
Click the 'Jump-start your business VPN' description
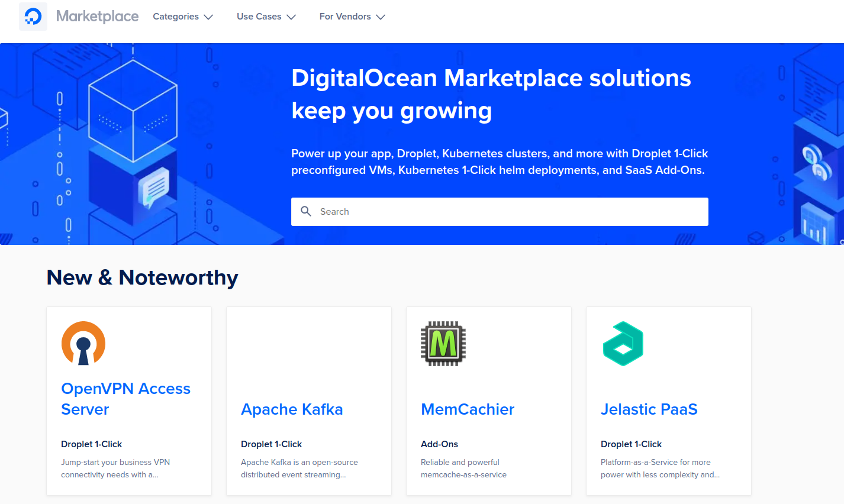click(115, 469)
